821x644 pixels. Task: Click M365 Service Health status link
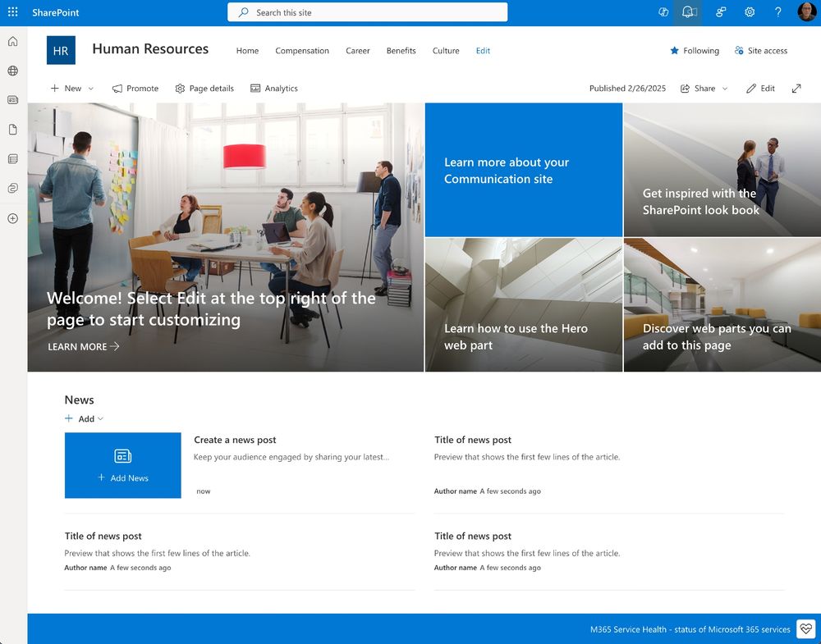690,629
